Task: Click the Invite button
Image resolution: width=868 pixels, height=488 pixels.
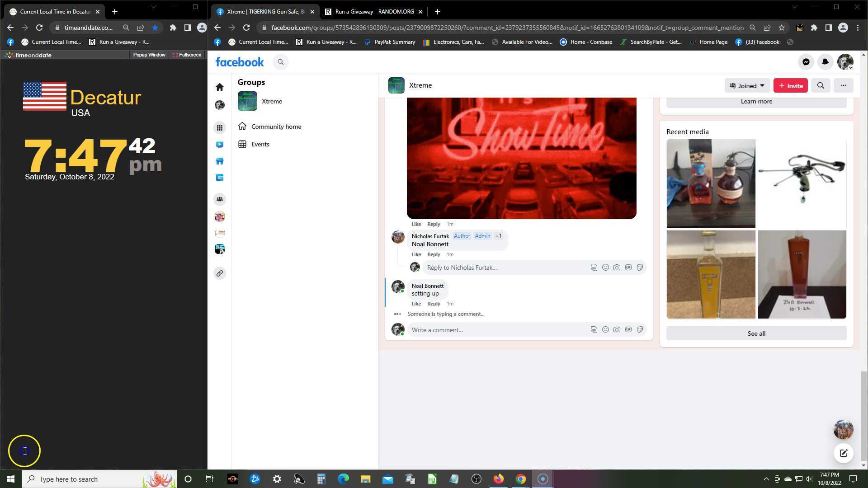Action: [790, 85]
